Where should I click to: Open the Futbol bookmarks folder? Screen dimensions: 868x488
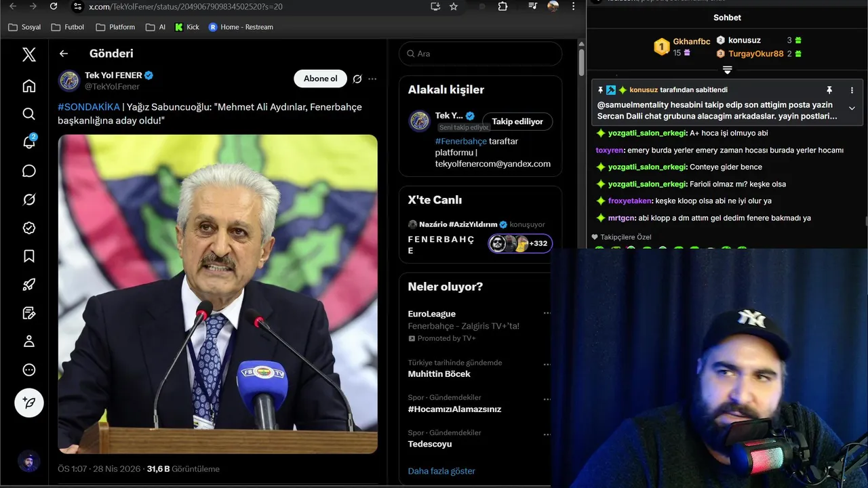point(68,27)
